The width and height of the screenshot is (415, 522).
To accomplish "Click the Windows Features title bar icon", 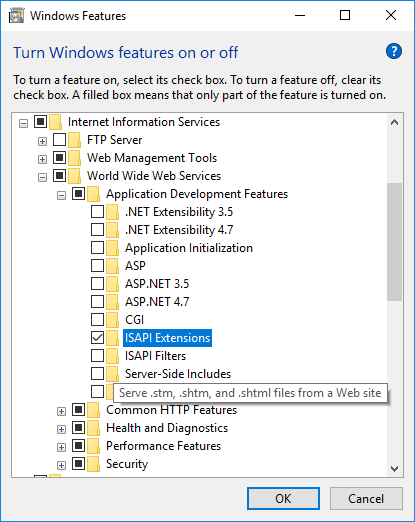I will coord(17,16).
